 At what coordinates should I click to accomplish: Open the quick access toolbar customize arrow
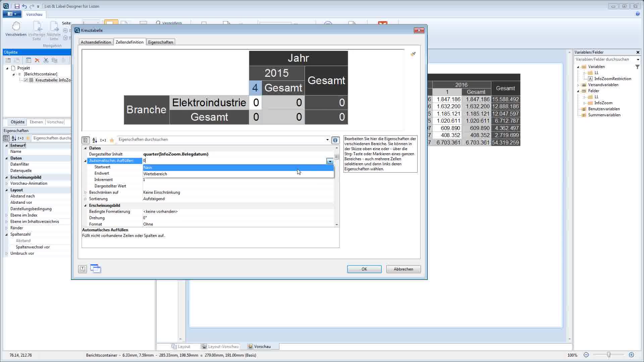38,6
